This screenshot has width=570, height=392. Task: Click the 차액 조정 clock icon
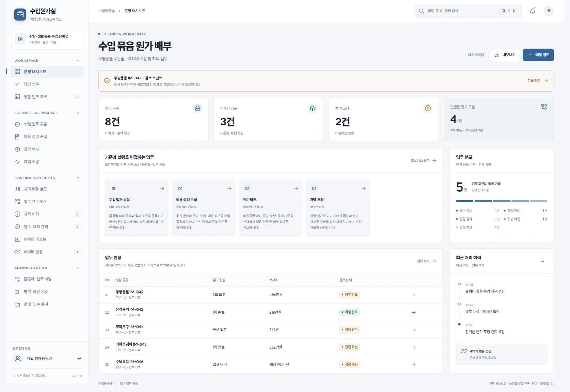click(427, 108)
